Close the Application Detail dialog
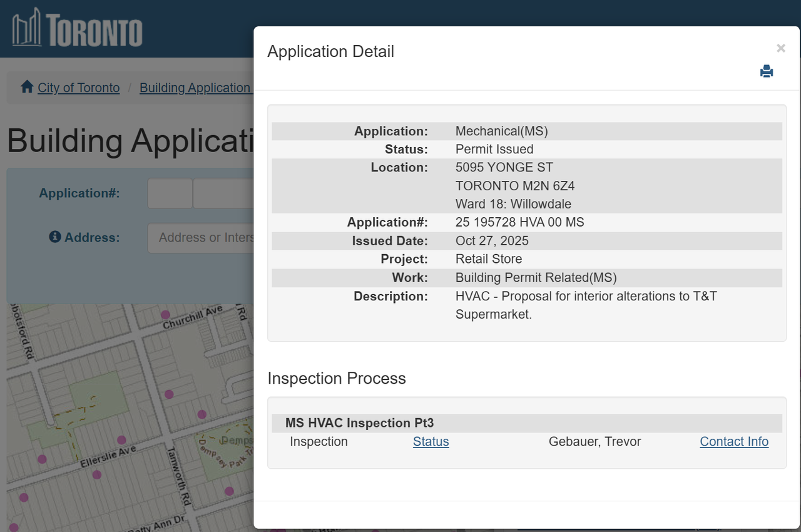The height and width of the screenshot is (532, 801). tap(780, 48)
